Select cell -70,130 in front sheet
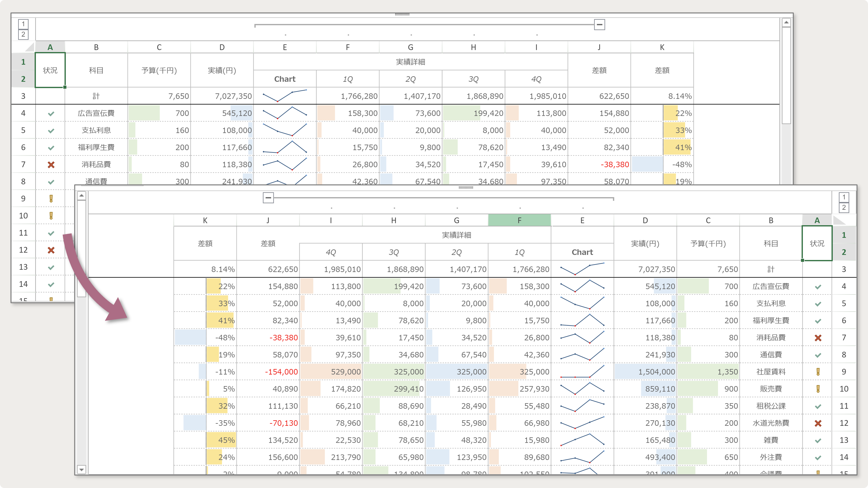 (268, 423)
